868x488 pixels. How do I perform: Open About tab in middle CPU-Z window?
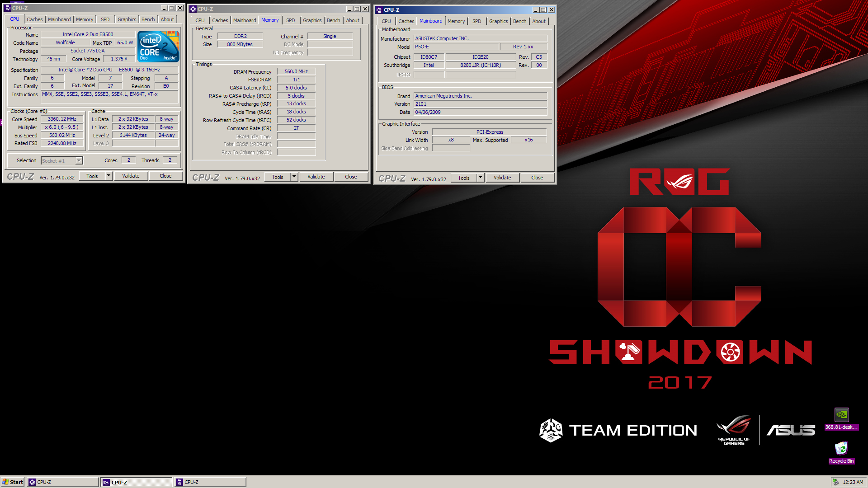(x=353, y=20)
